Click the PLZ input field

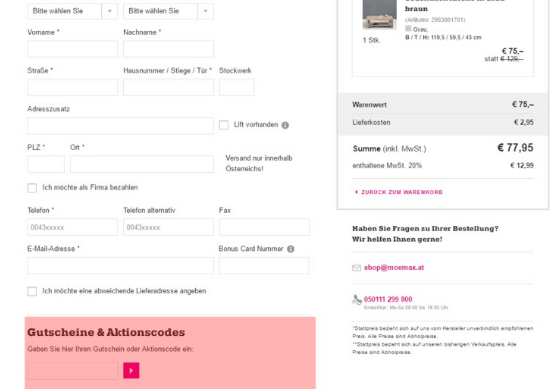(46, 164)
